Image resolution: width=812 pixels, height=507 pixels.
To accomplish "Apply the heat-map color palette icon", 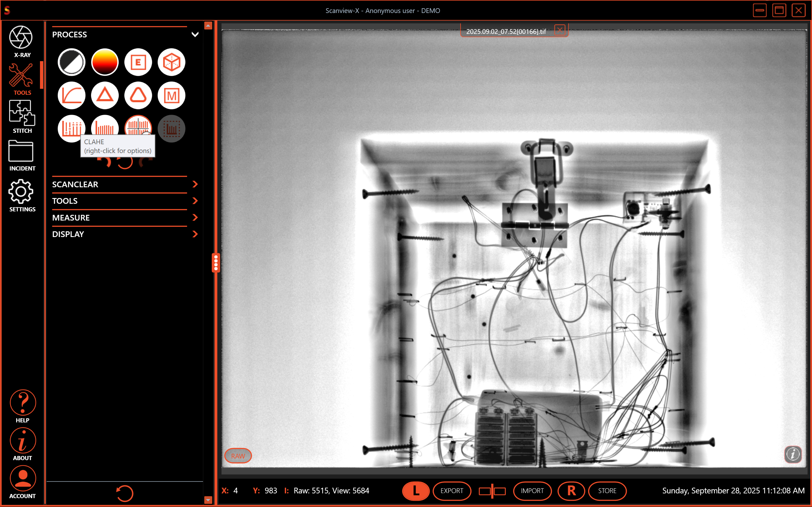I will coord(105,62).
